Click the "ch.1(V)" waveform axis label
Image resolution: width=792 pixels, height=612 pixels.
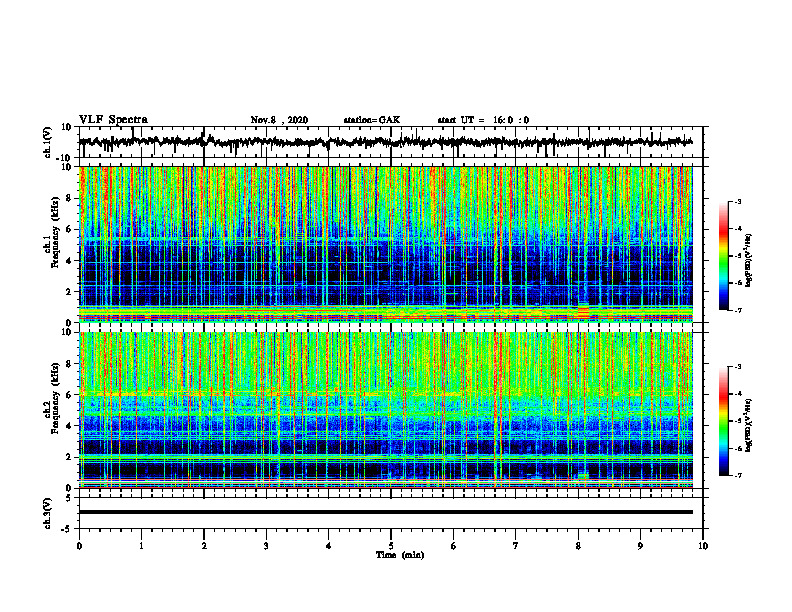coord(48,142)
